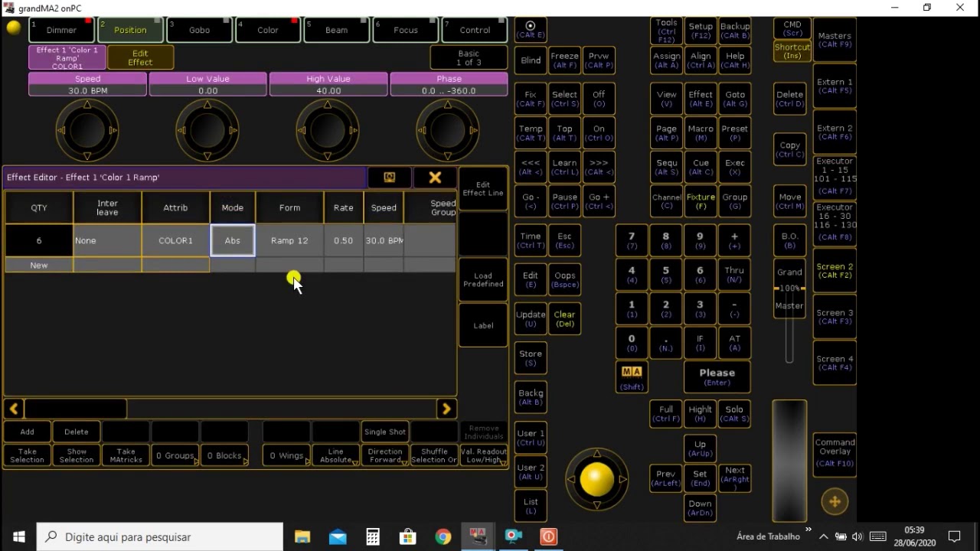Open the 0 Wings dropdown

point(286,455)
